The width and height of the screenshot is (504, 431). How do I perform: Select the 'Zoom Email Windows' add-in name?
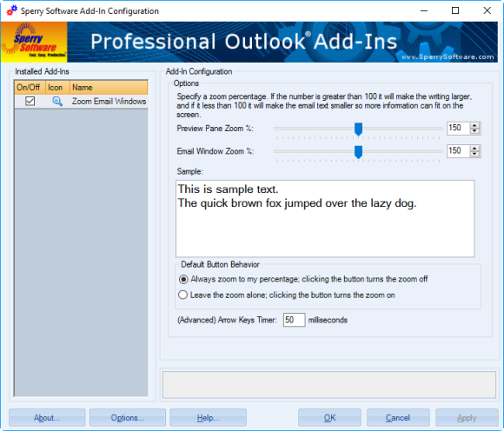click(x=109, y=102)
